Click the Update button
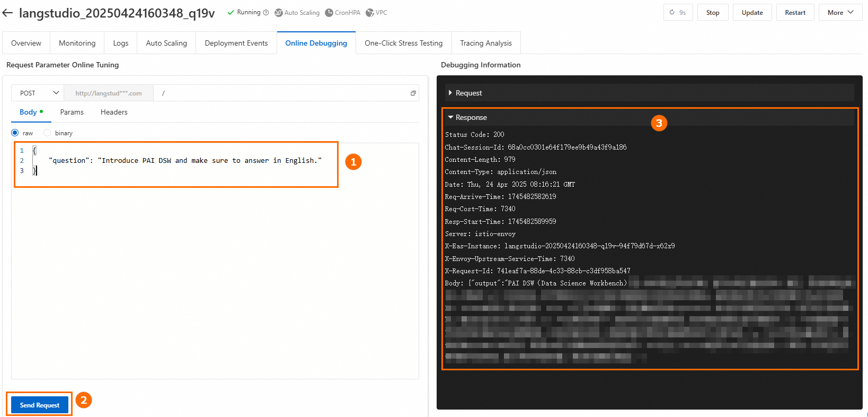Viewport: 868px width, 417px height. tap(752, 13)
